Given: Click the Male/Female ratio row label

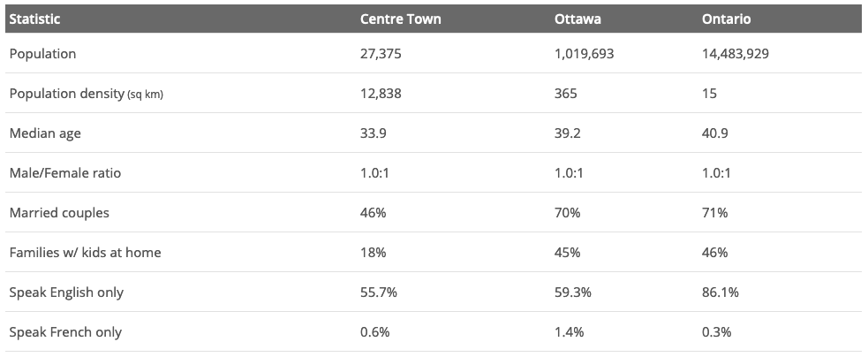Looking at the screenshot, I should [65, 173].
